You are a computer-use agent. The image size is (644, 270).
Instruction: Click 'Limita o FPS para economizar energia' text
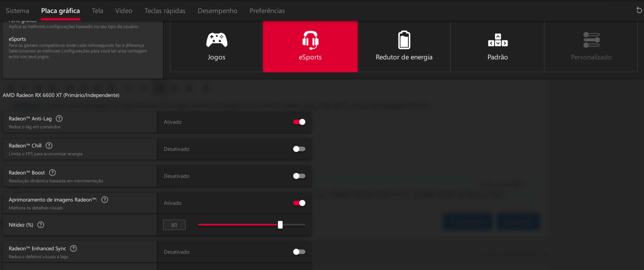(46, 154)
